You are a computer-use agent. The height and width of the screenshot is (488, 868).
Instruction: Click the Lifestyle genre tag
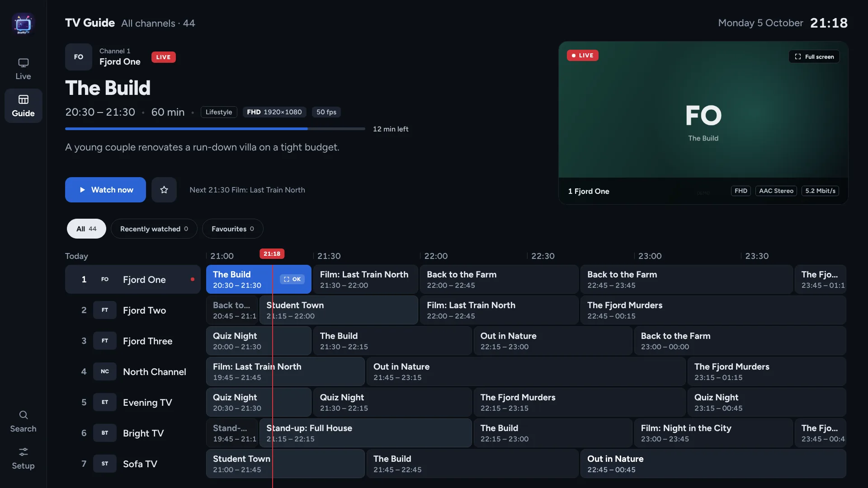pyautogui.click(x=219, y=112)
